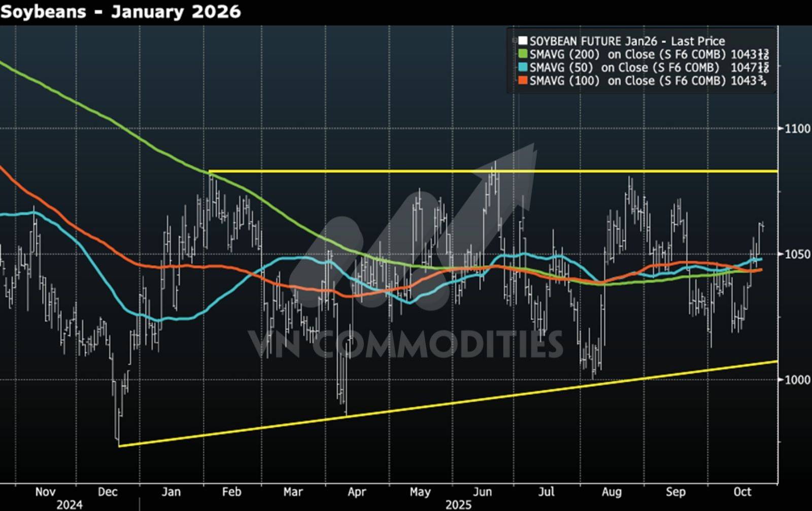Click the Nov month label on time axis
812x511 pixels.
tap(45, 492)
